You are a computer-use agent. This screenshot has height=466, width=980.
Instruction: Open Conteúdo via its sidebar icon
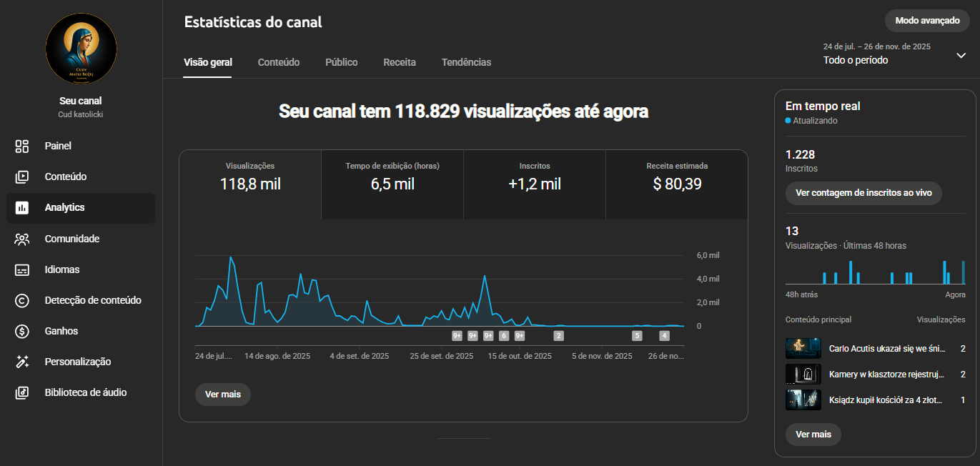(21, 177)
